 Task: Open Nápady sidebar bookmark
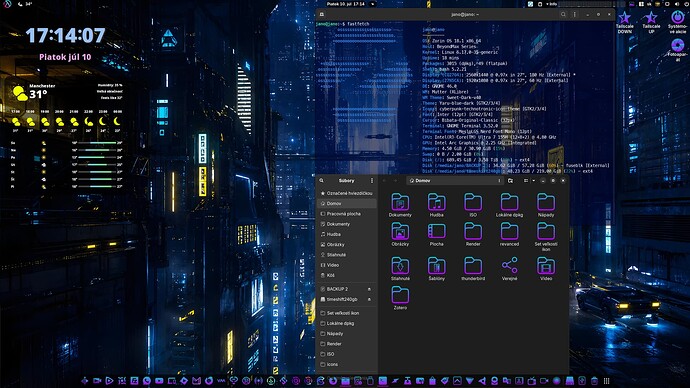pos(347,333)
